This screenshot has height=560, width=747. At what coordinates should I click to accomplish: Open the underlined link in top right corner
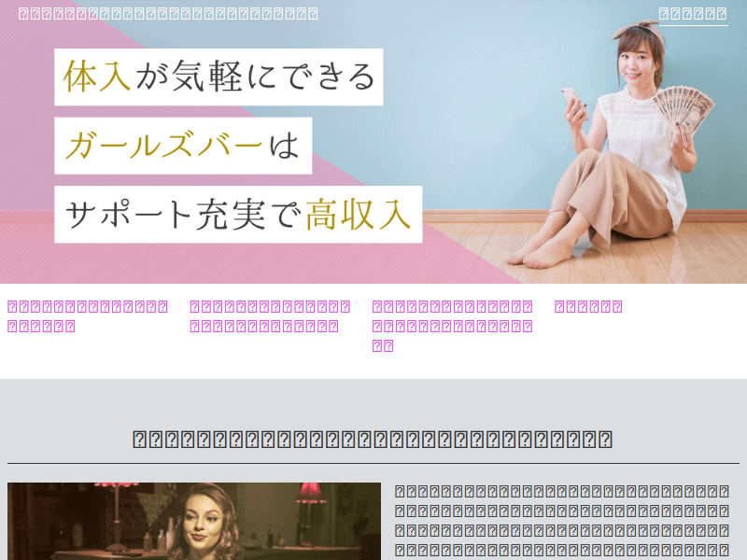pyautogui.click(x=693, y=14)
